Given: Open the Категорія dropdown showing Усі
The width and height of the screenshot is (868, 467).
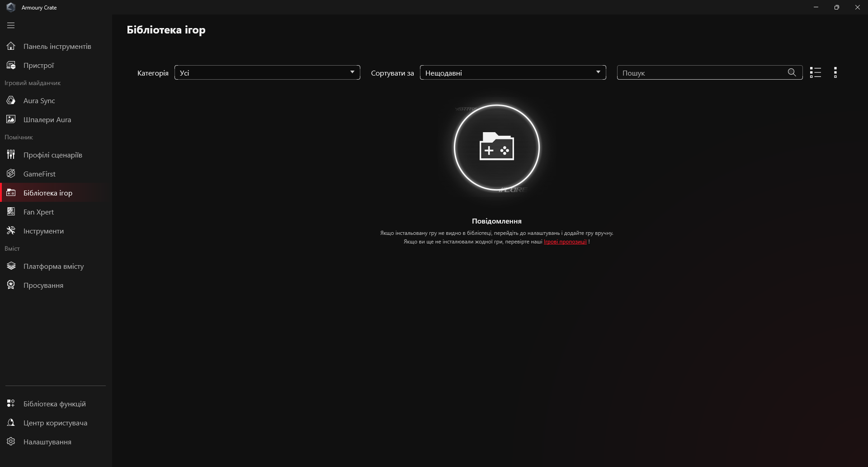Looking at the screenshot, I should click(x=267, y=72).
